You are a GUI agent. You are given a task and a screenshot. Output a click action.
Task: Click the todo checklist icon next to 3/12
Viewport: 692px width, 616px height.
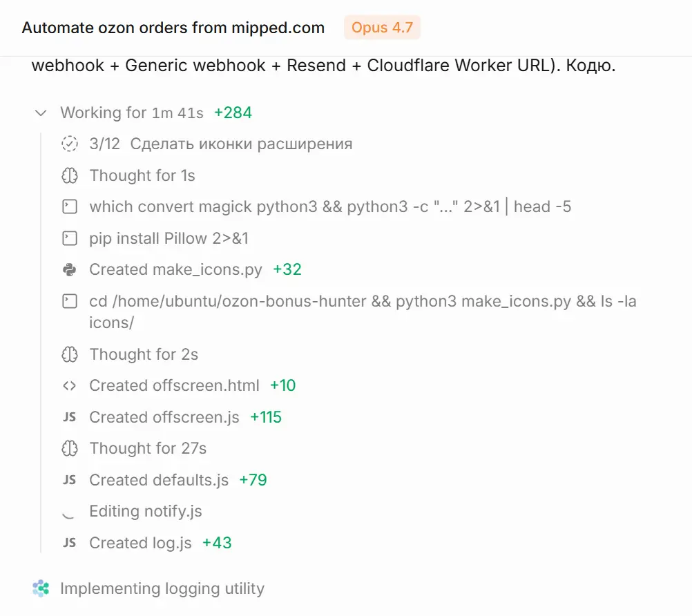click(x=70, y=144)
